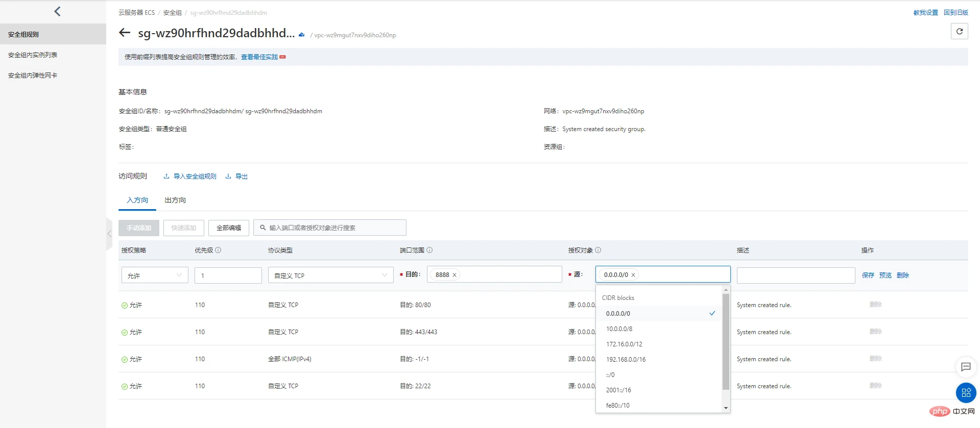The width and height of the screenshot is (980, 428).
Task: Click the refresh icon button
Action: (960, 32)
